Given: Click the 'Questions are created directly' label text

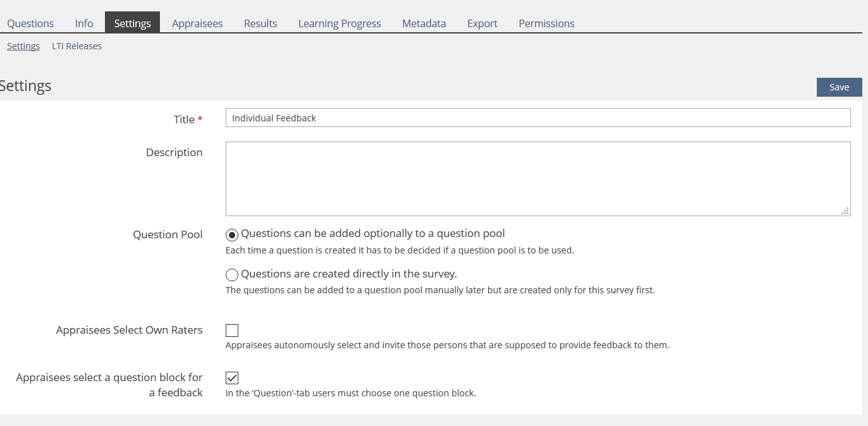Looking at the screenshot, I should pyautogui.click(x=349, y=274).
